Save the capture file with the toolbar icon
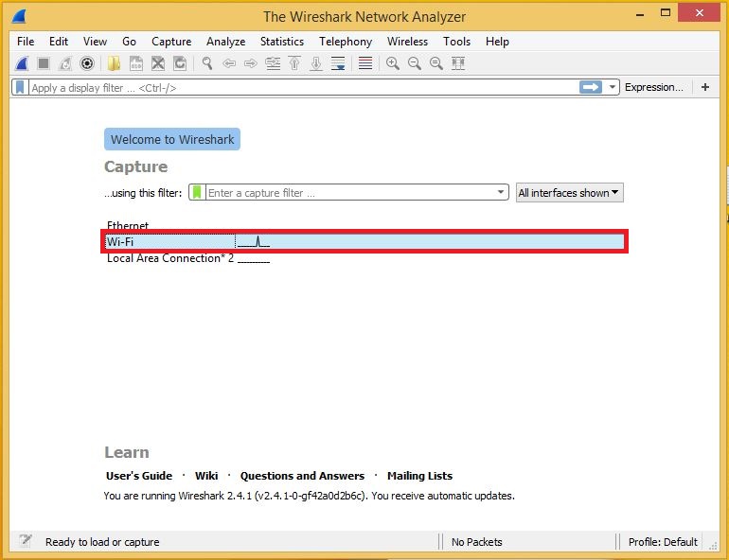 tap(135, 63)
